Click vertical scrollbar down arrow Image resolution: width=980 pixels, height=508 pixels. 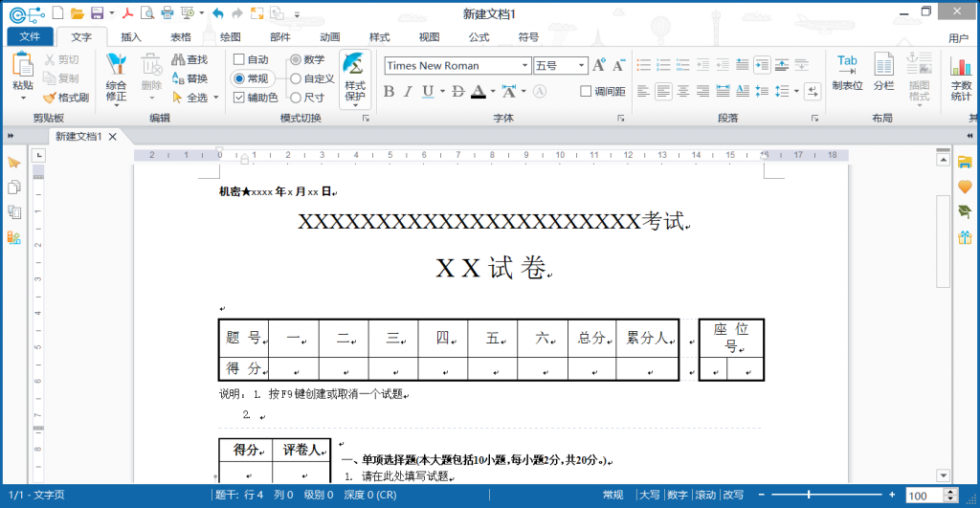point(943,475)
